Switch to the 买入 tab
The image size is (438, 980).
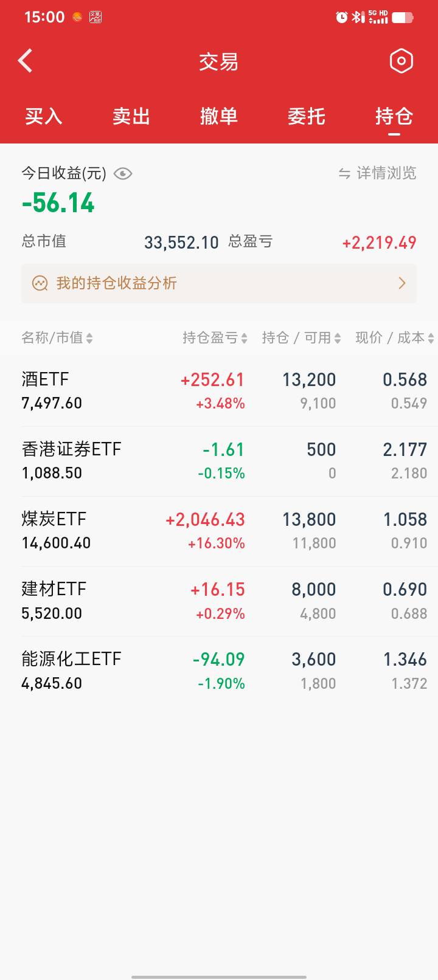click(x=44, y=116)
